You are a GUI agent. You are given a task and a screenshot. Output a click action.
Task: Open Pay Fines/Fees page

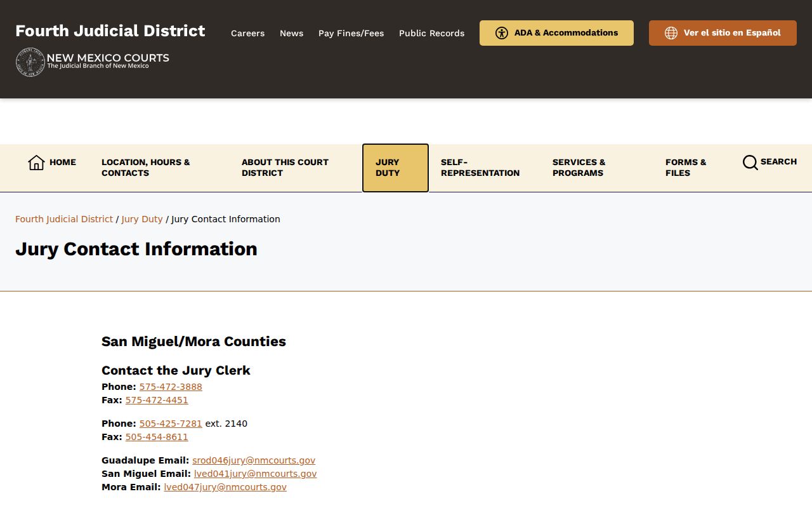click(x=351, y=33)
